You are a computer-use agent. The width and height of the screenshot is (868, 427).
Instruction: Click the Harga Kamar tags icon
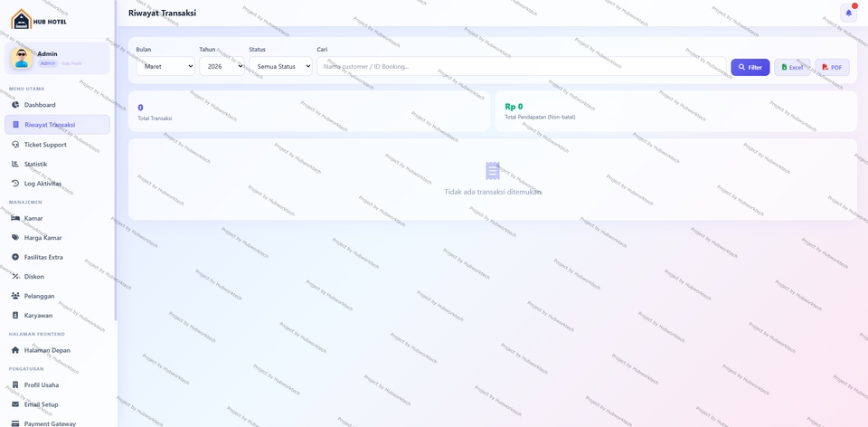coord(15,238)
